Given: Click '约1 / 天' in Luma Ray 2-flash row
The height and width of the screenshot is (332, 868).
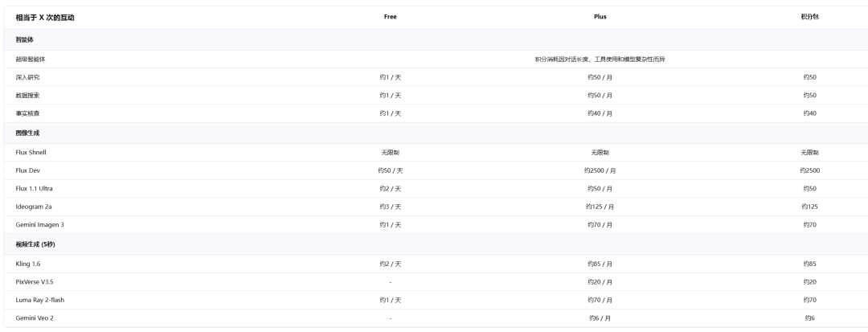Looking at the screenshot, I should click(391, 300).
